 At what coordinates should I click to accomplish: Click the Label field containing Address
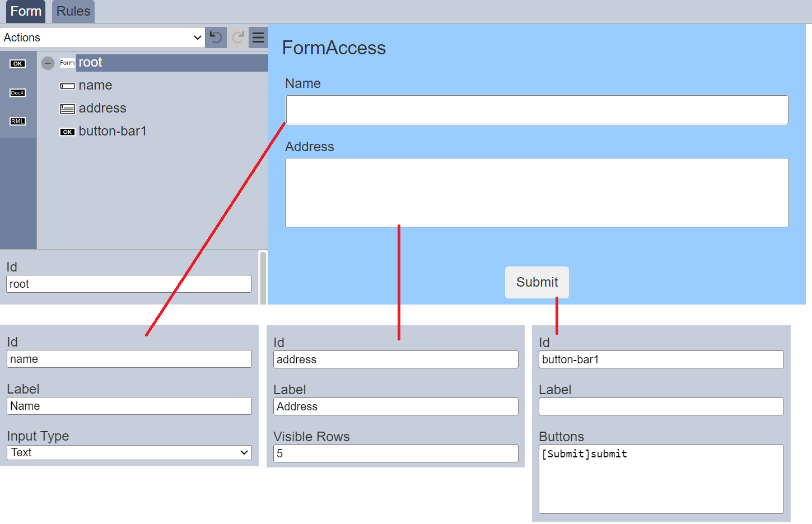tap(396, 406)
